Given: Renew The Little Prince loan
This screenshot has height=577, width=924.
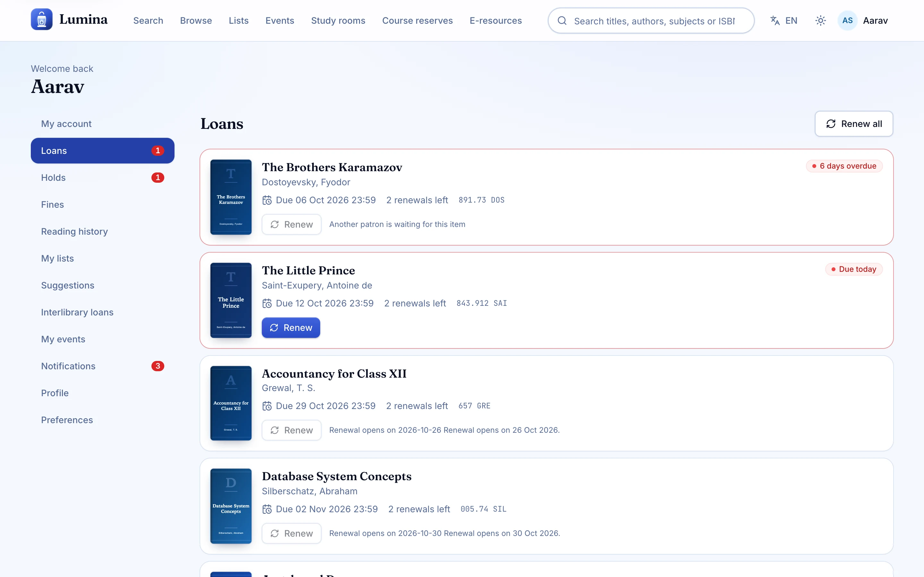Looking at the screenshot, I should coord(291,327).
